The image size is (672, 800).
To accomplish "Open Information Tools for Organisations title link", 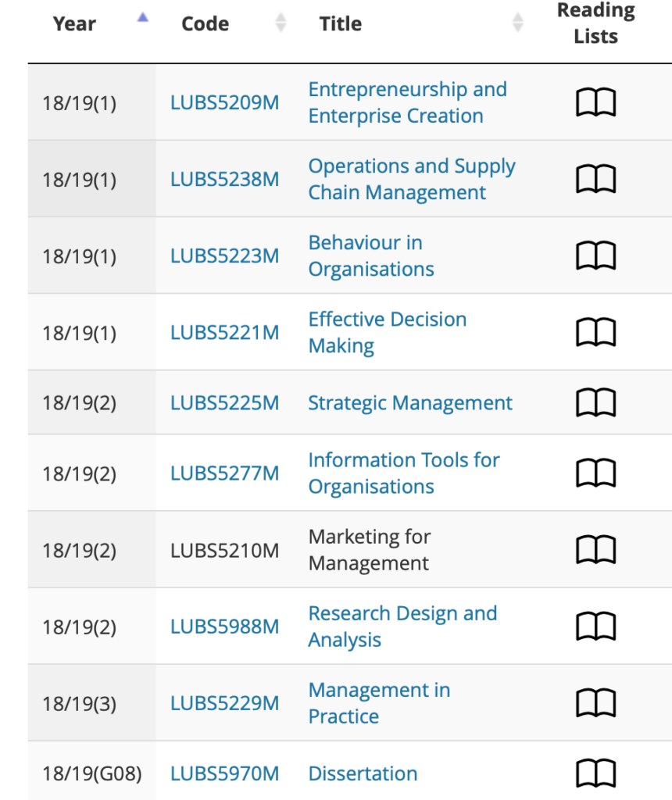I will coord(404,473).
